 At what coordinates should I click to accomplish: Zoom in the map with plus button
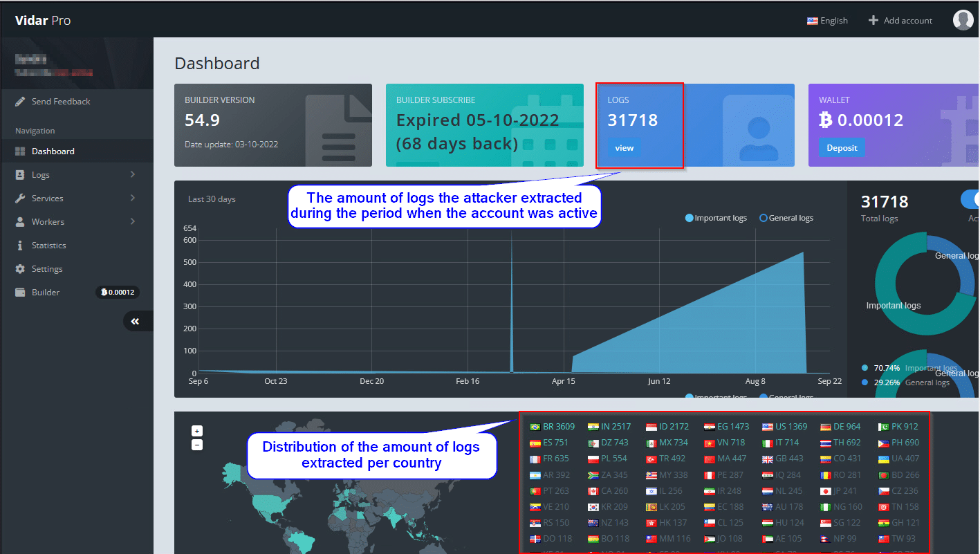point(197,431)
